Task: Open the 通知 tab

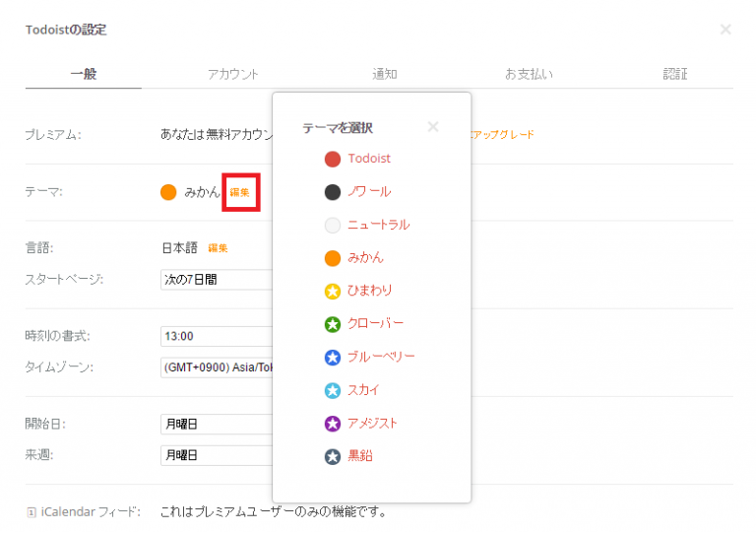Action: (385, 74)
